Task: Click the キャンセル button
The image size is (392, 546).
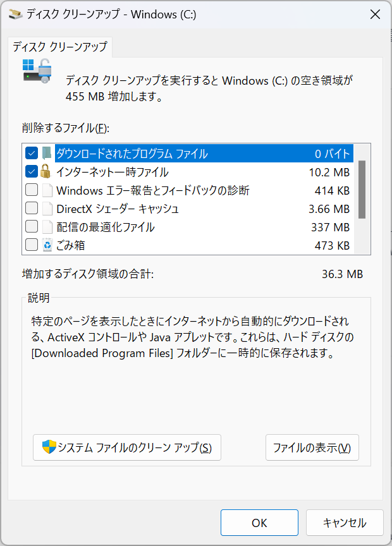Action: [x=345, y=523]
